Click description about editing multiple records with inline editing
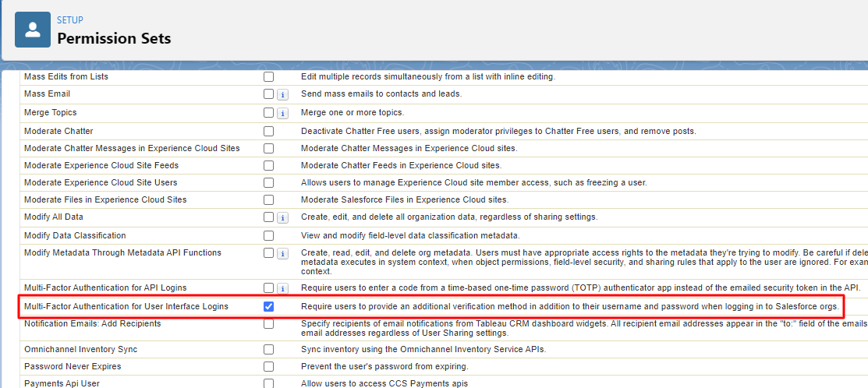Screen dimensions: 868x388 [428, 77]
